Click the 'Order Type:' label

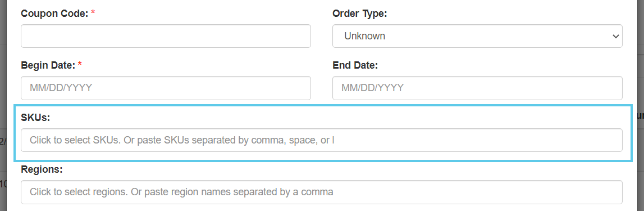pos(360,14)
